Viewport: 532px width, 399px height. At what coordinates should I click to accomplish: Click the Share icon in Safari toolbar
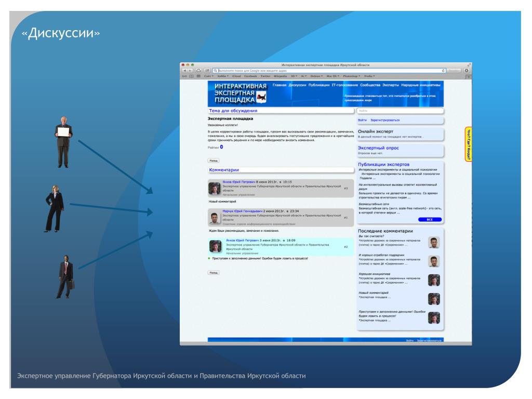tap(207, 71)
